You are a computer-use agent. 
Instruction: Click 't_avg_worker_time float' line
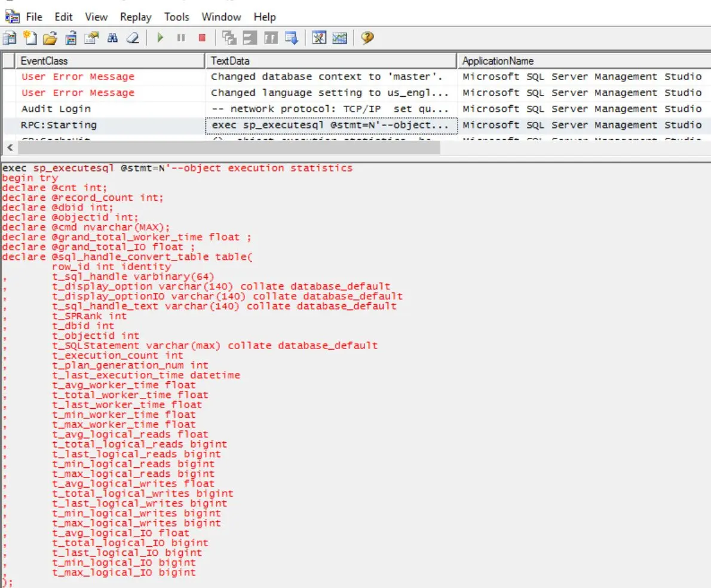[124, 385]
